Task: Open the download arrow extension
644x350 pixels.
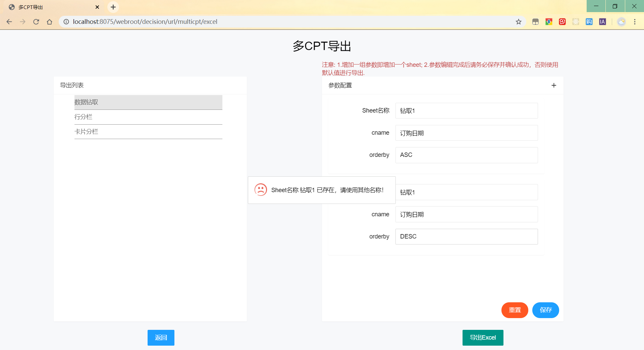Action: tap(549, 22)
